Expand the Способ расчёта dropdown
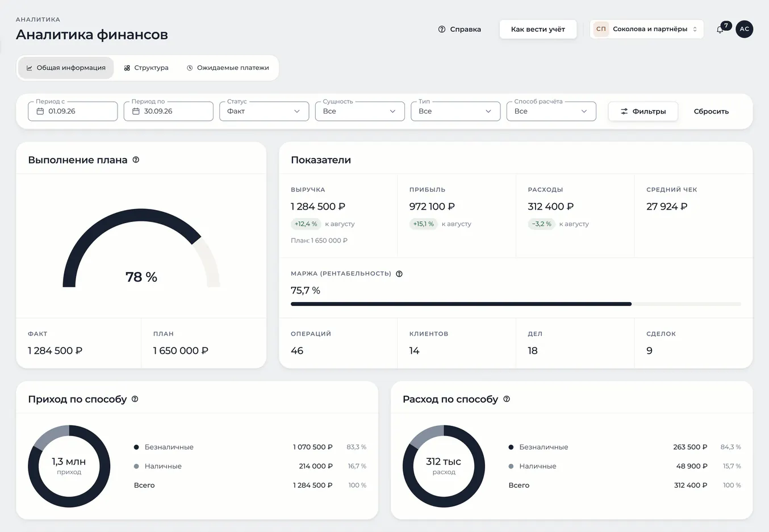The image size is (769, 532). [x=551, y=111]
